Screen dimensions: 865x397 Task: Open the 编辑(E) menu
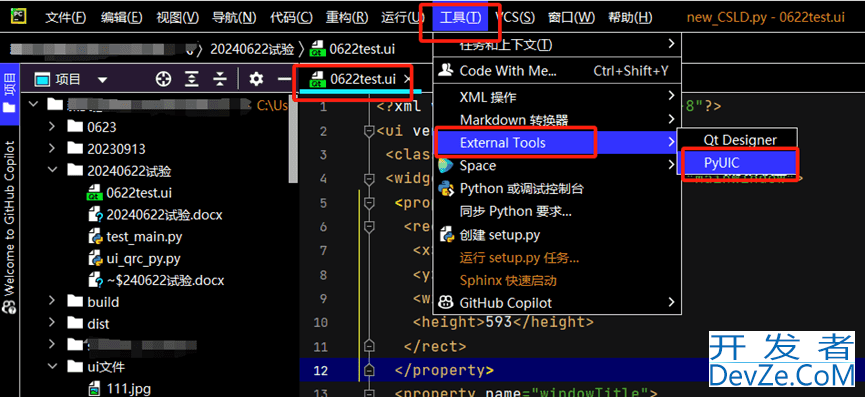[x=121, y=17]
